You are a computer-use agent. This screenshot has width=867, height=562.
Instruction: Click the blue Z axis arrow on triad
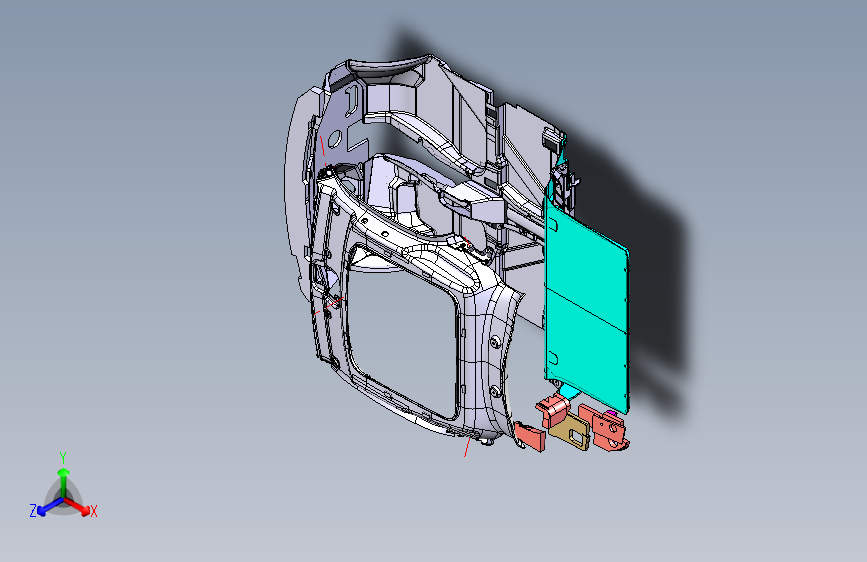click(x=50, y=507)
